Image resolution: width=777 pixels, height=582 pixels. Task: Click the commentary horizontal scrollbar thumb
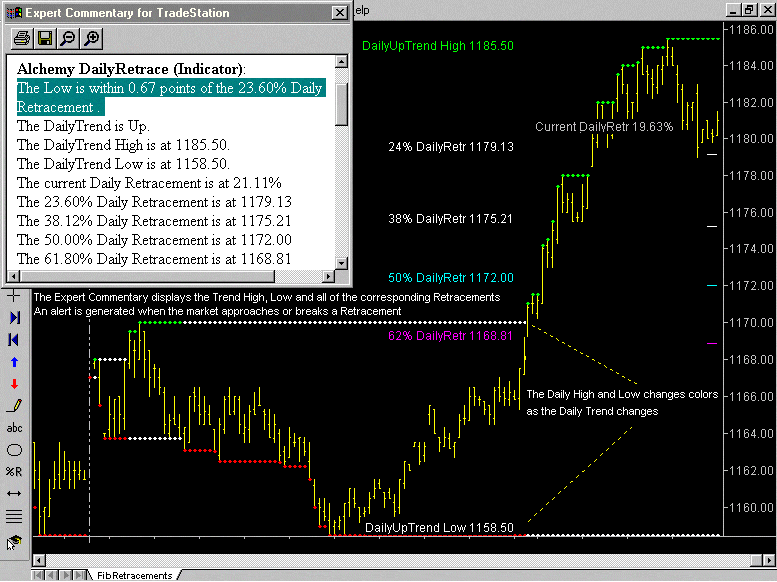[147, 276]
